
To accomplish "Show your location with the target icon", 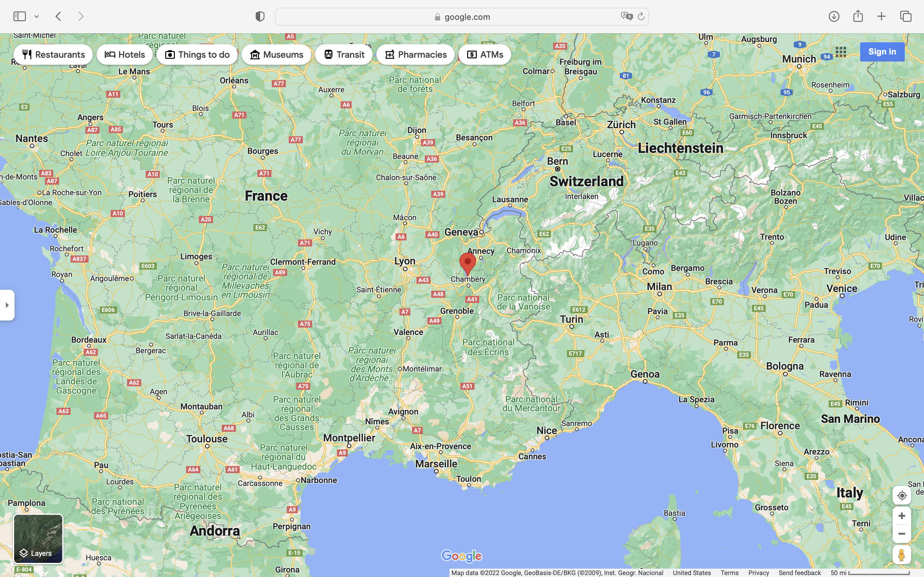I will point(902,495).
